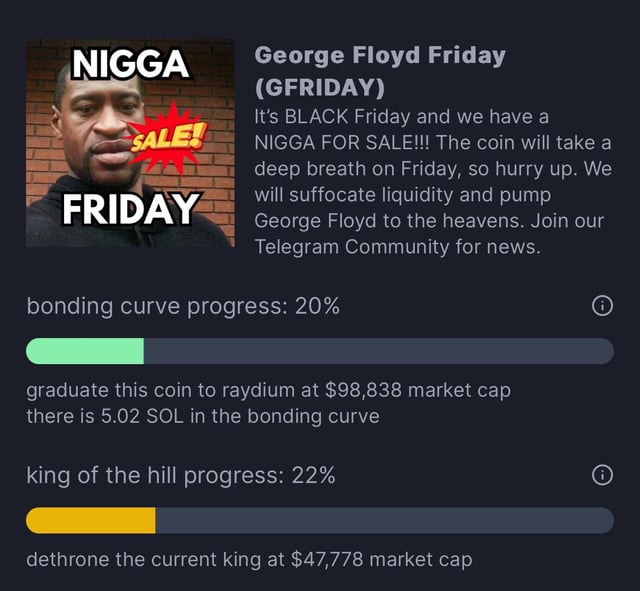Click the unfilled part of bonding curve bar
This screenshot has width=640, height=591.
[378, 351]
